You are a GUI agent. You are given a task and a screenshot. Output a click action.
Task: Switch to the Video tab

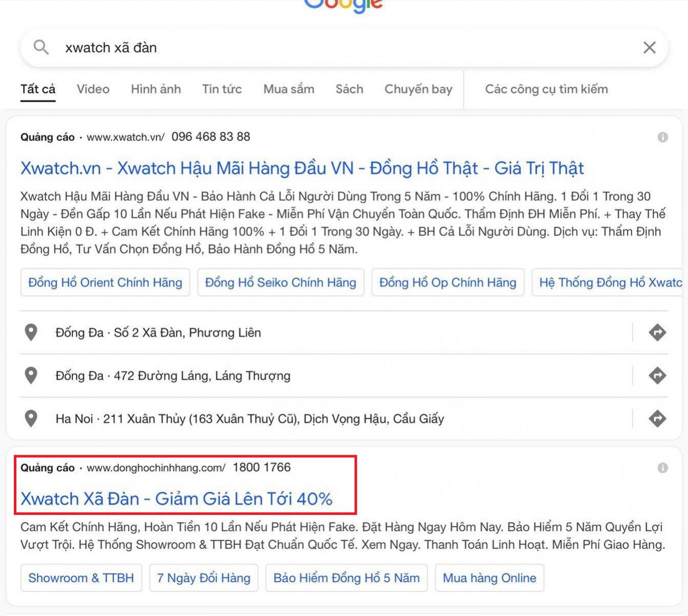(x=93, y=89)
